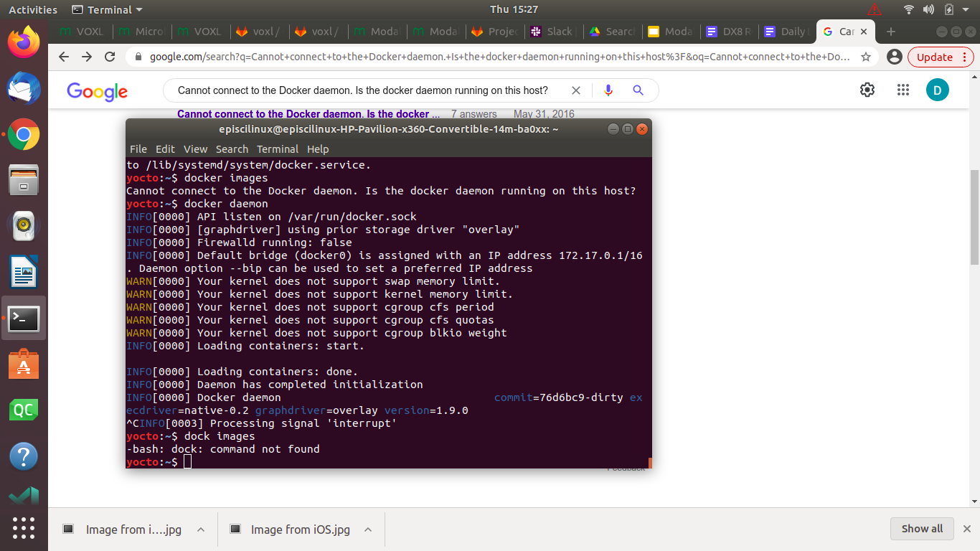
Task: Click the voice search microphone in Google
Action: click(x=608, y=90)
